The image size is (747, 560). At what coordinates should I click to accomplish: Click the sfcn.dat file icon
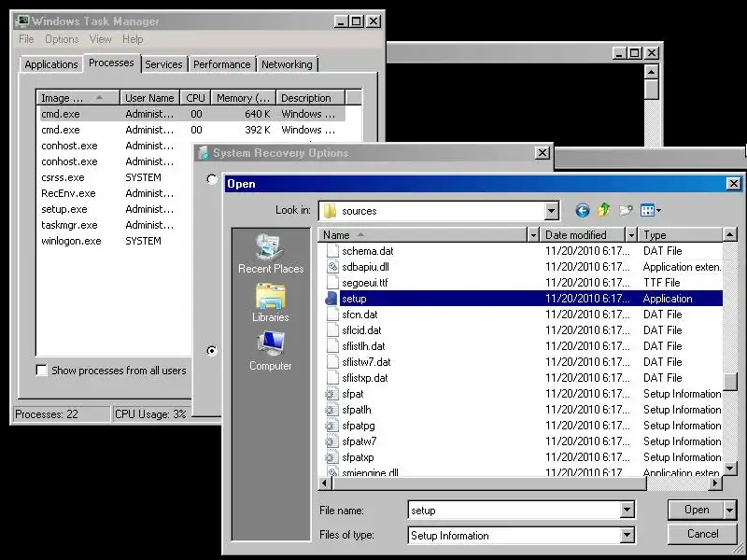tap(332, 315)
